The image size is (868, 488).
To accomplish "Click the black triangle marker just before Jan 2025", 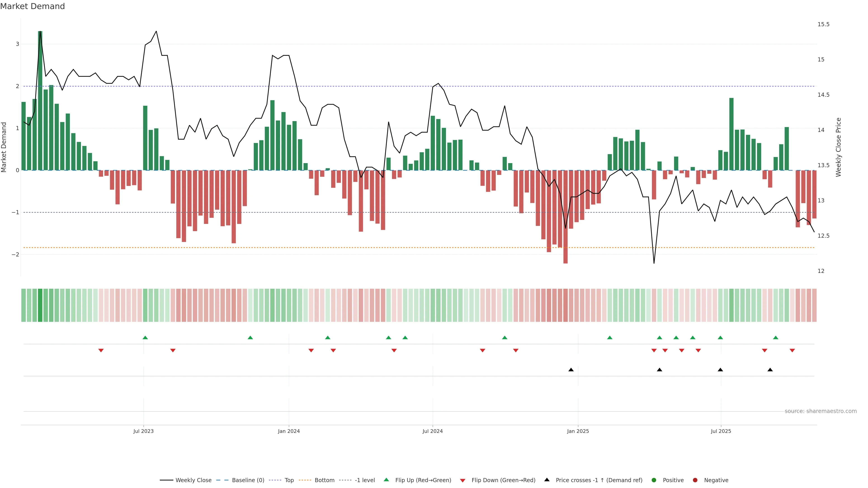I will pos(571,370).
